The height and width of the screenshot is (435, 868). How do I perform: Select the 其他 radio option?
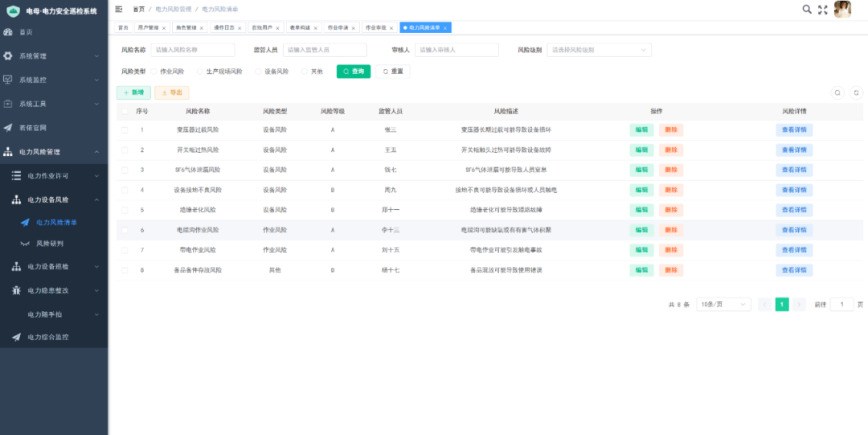tap(305, 72)
